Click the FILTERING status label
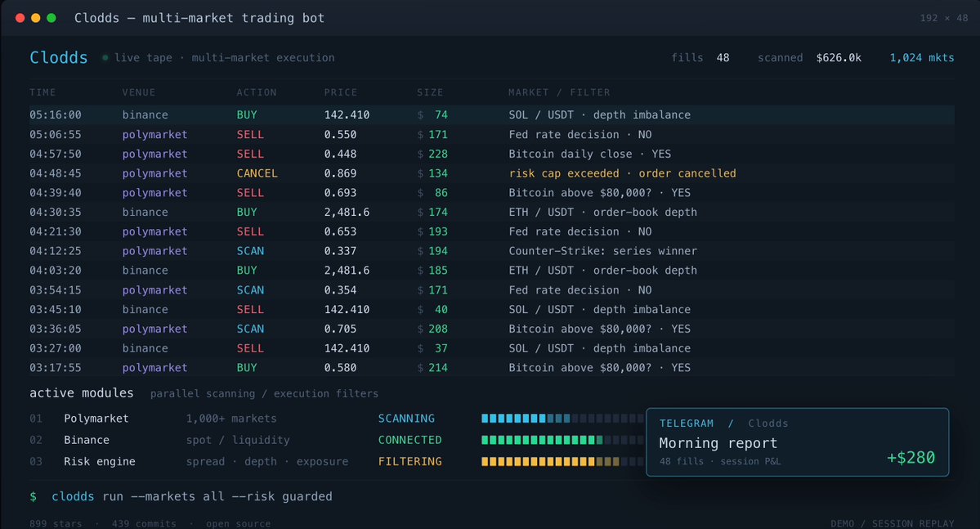980x529 pixels. click(x=409, y=461)
